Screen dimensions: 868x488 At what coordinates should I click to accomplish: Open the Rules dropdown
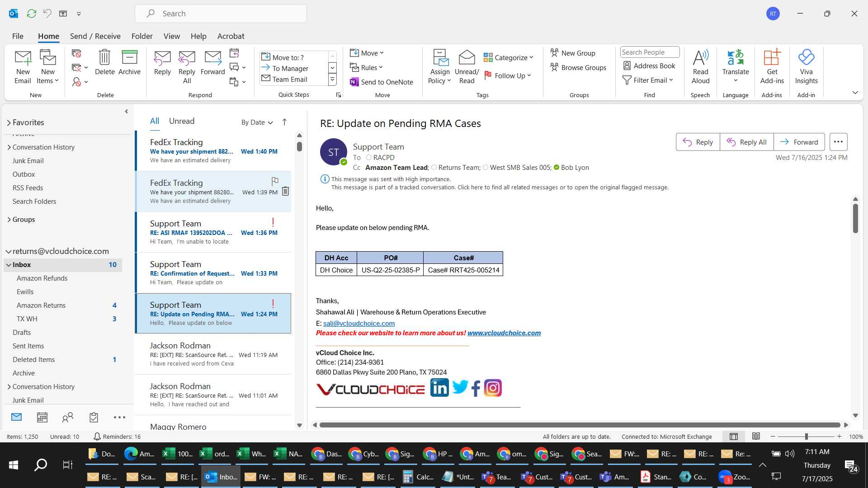click(366, 67)
